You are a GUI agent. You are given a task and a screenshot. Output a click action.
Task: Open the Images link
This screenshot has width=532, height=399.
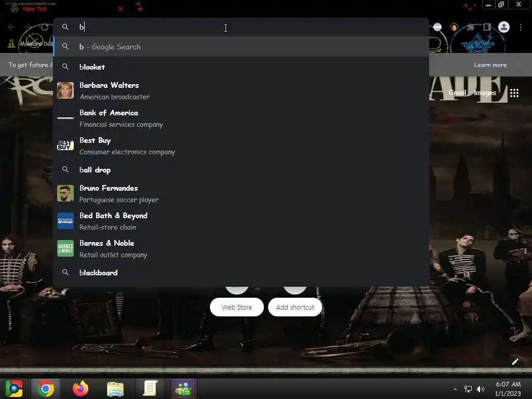[485, 92]
